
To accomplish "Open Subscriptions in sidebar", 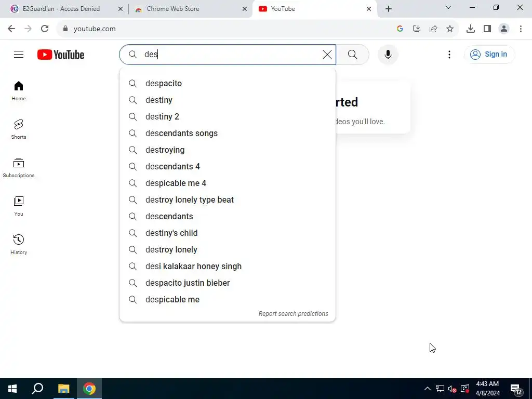I will (19, 168).
